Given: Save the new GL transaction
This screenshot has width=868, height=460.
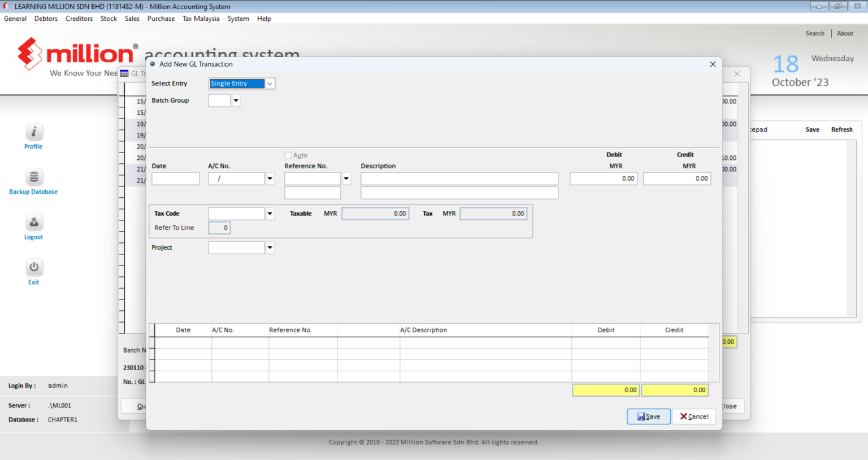Looking at the screenshot, I should 648,416.
